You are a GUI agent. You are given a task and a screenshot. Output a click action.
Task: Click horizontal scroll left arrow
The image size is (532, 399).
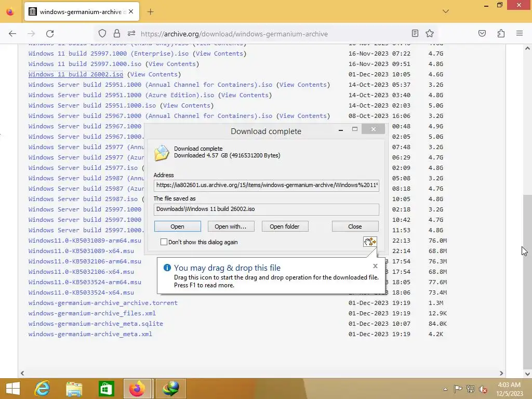tap(22, 373)
